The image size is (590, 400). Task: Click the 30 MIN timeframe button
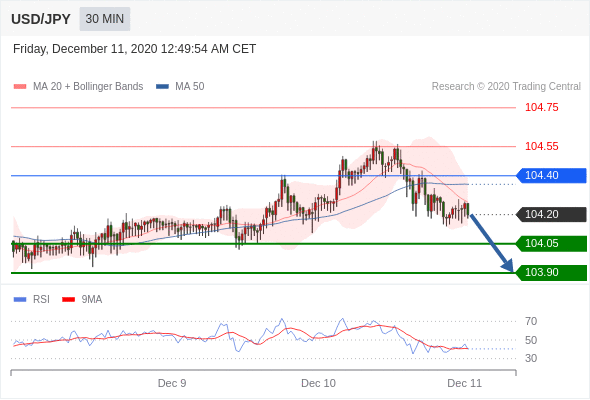(x=105, y=19)
